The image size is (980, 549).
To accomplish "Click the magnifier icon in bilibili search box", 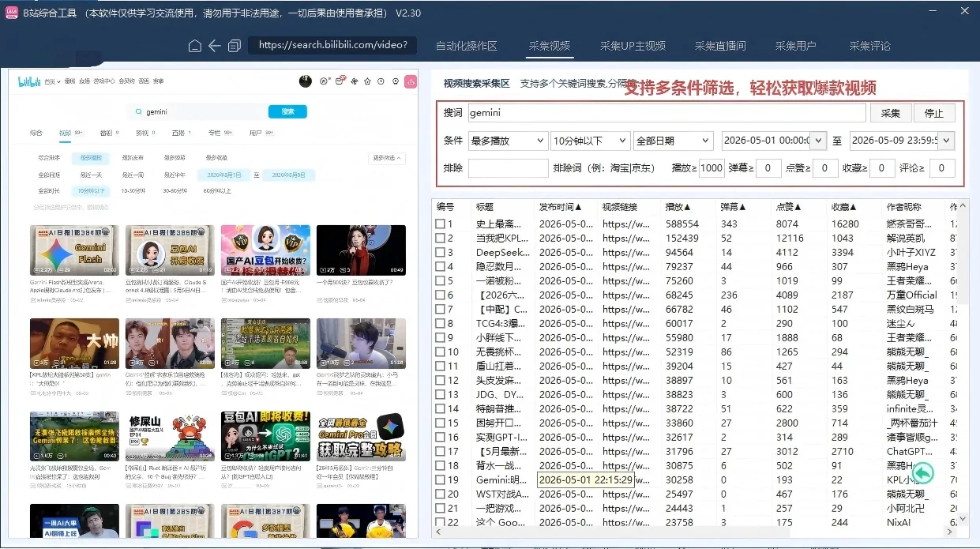I will (139, 111).
